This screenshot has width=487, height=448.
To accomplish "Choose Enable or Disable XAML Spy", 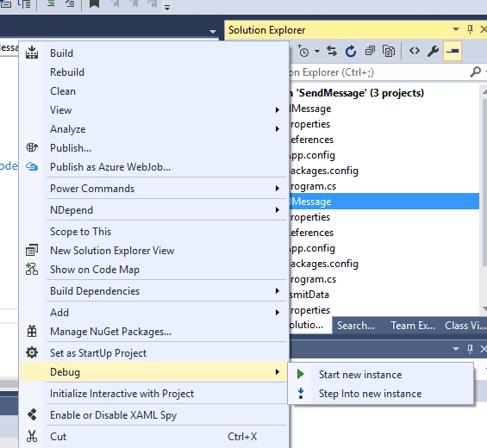I will click(x=153, y=415).
